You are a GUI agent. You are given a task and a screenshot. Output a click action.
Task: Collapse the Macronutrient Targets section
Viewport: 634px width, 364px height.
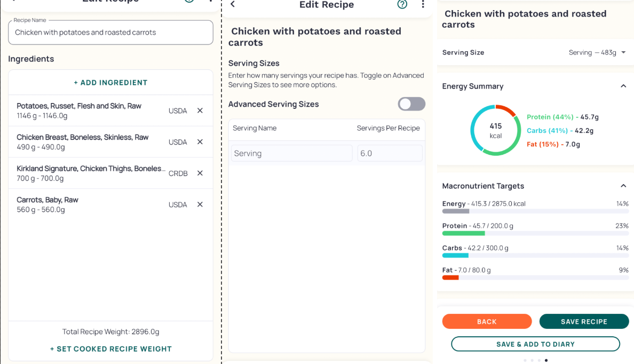pos(623,186)
